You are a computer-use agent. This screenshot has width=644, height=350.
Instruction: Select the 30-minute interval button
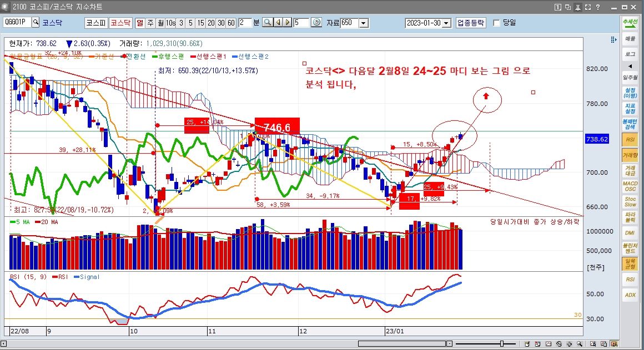[221, 23]
